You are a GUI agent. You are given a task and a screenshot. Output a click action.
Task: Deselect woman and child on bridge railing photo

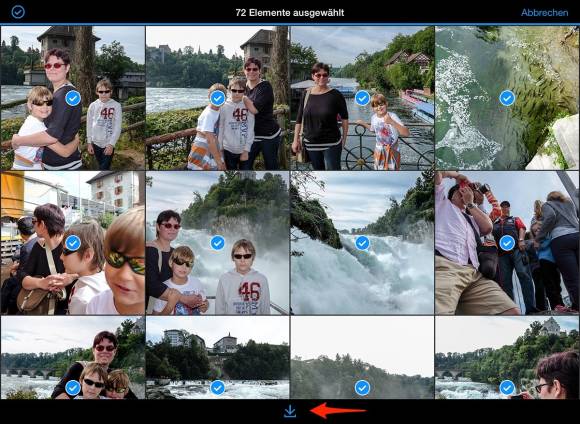pos(362,98)
